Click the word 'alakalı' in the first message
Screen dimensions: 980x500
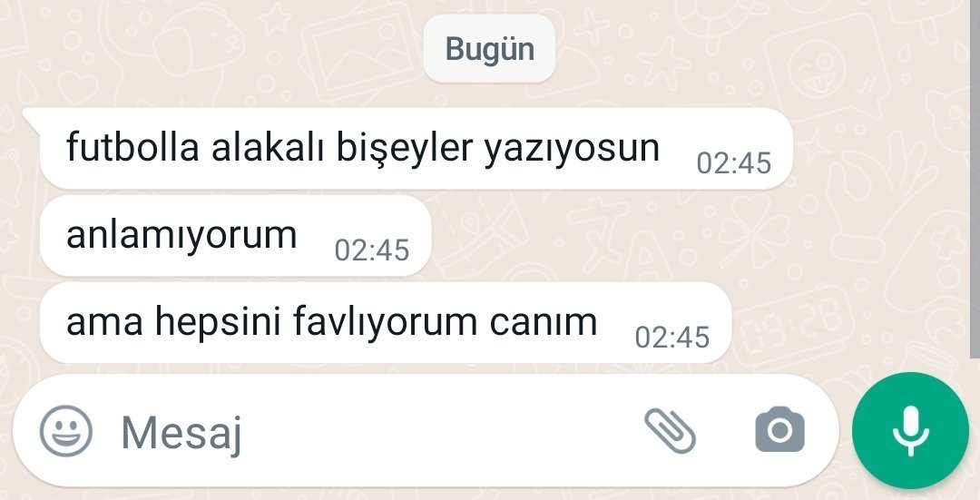(268, 148)
